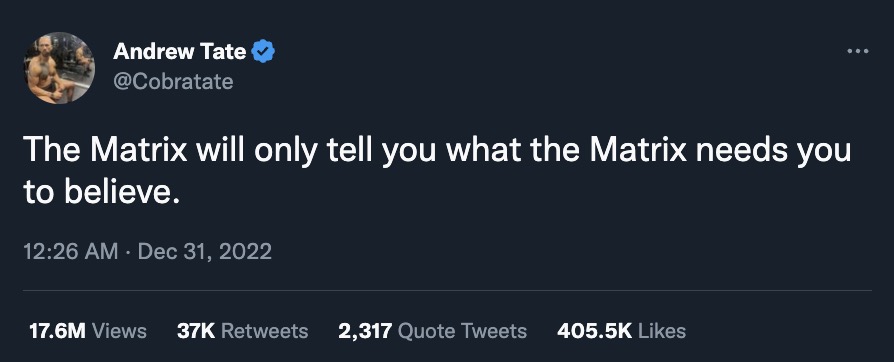Click the 405.5K like count number
Screen dimensions: 894x362
pos(594,331)
